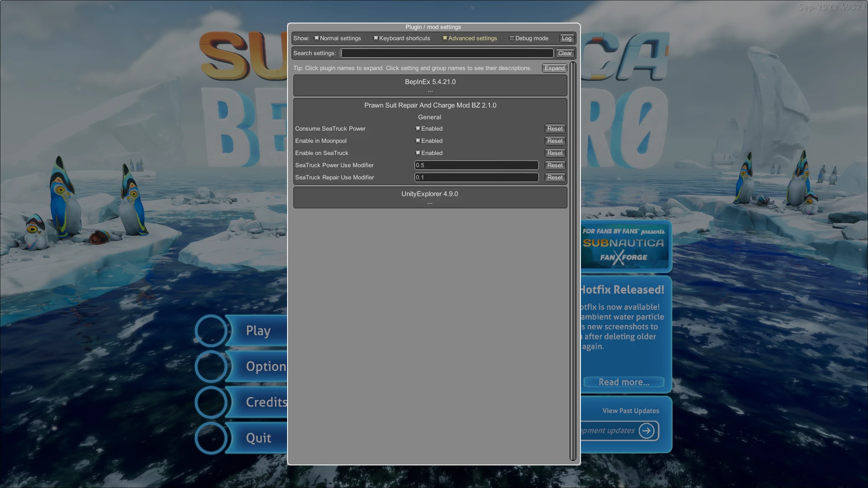Image resolution: width=868 pixels, height=488 pixels.
Task: Clear the search settings field
Action: click(565, 53)
